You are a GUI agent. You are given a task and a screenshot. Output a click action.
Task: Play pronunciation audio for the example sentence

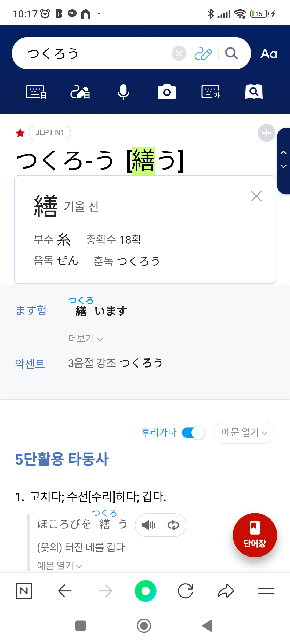(148, 525)
